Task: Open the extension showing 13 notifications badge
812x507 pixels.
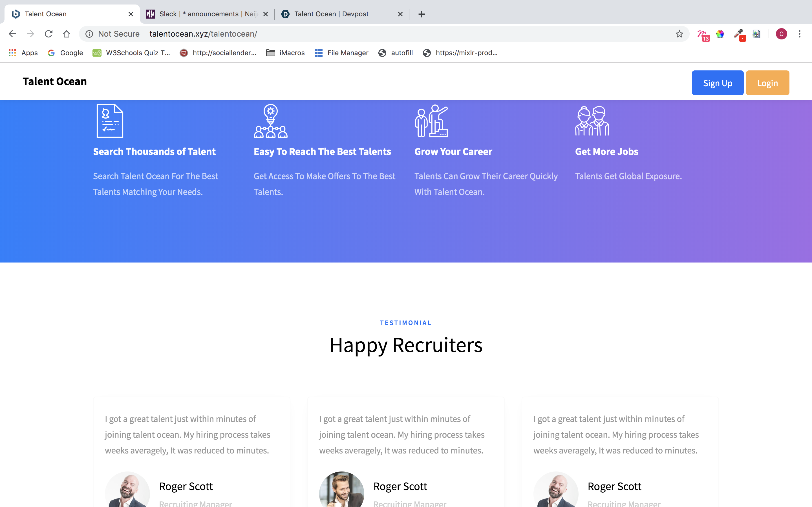Action: pyautogui.click(x=703, y=34)
